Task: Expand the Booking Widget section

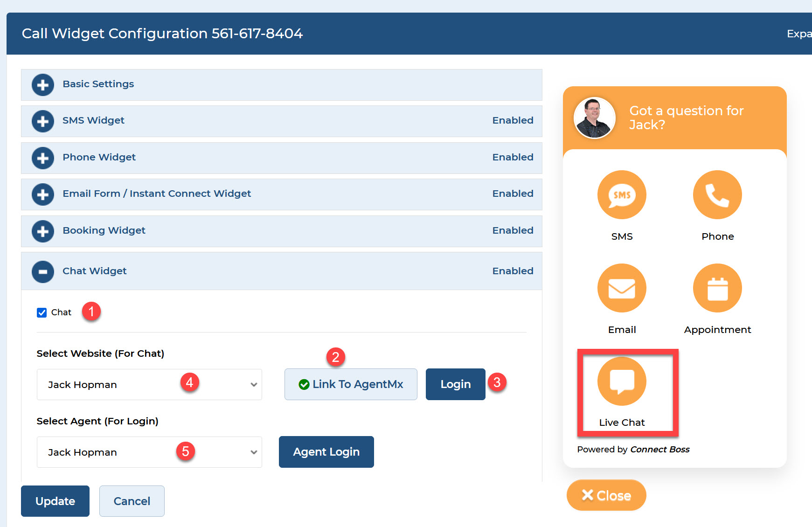Action: tap(43, 231)
